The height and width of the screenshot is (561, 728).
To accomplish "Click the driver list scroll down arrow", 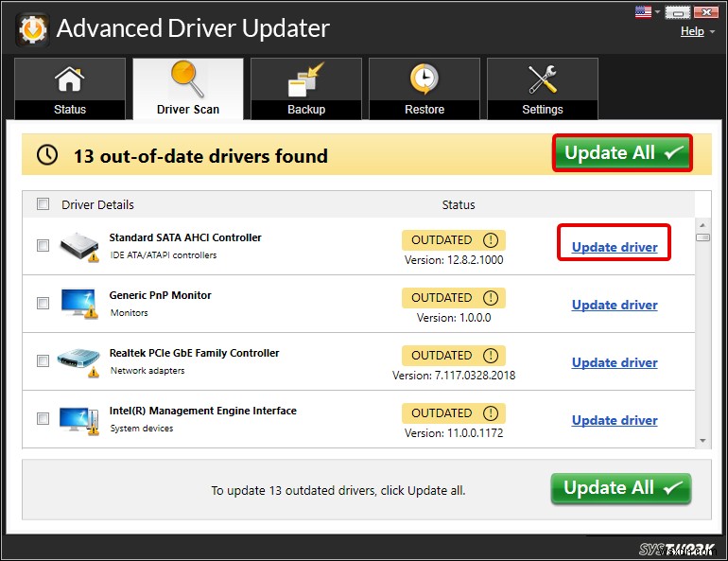I will [x=702, y=440].
